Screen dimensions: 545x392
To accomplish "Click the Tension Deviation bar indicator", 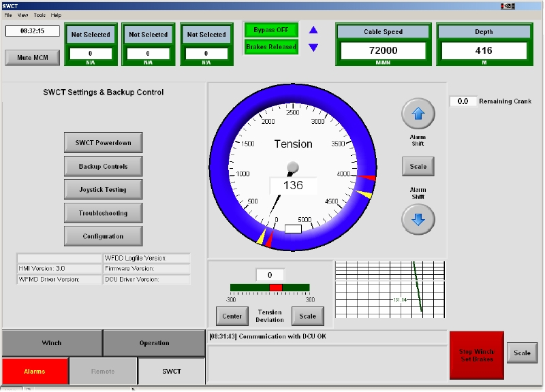I will click(x=270, y=288).
